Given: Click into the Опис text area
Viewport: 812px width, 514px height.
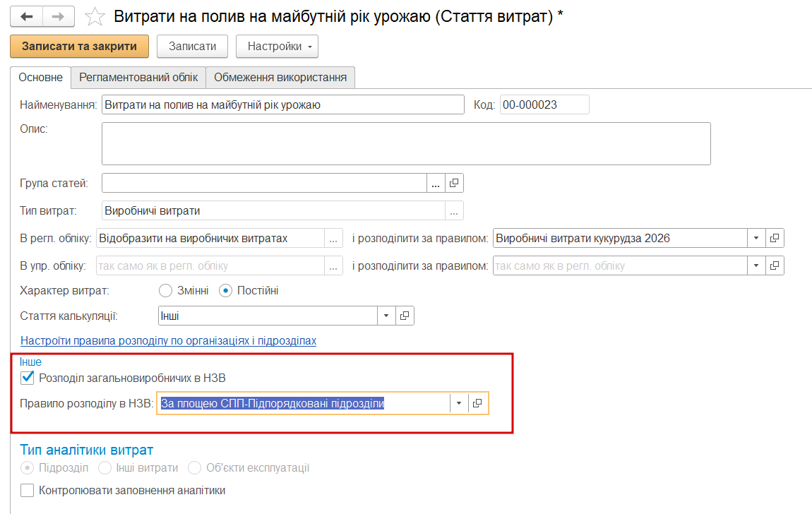Looking at the screenshot, I should pyautogui.click(x=406, y=144).
